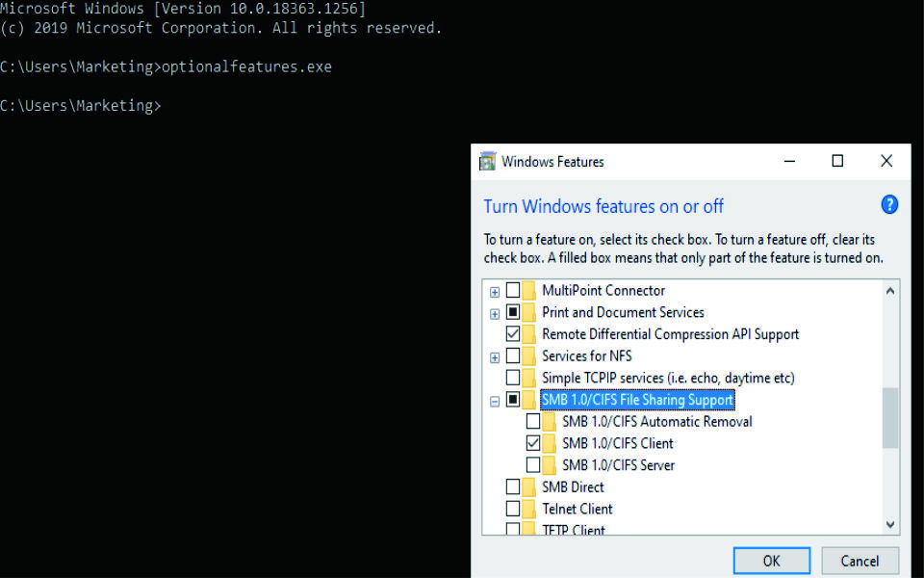Click the Simple TCPIP services folder icon
Viewport: 924px width, 578px height.
click(x=529, y=378)
